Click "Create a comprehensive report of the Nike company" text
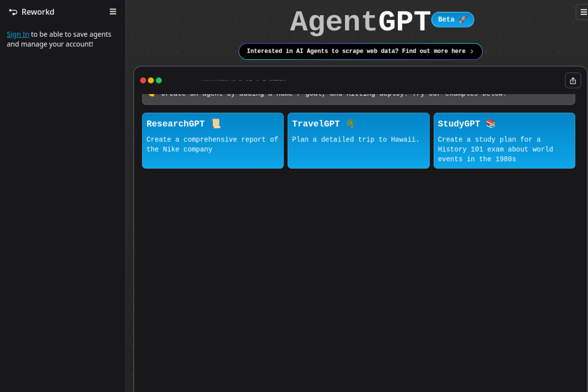The width and height of the screenshot is (588, 392). [x=212, y=144]
